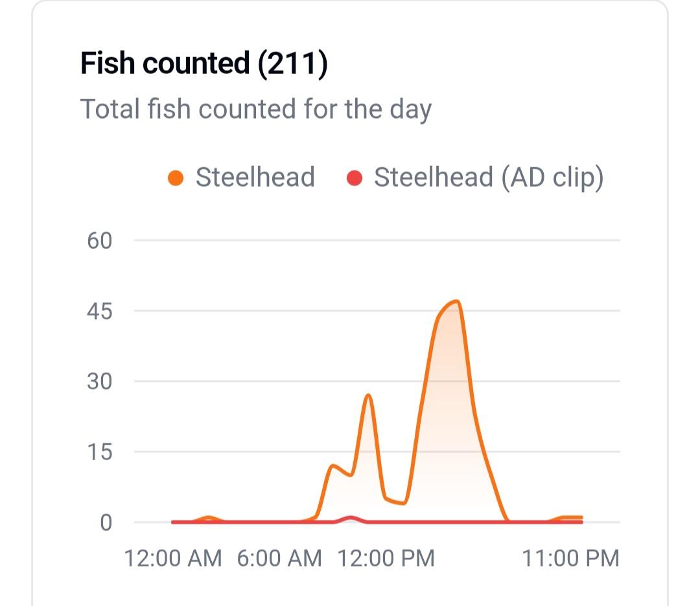Select the 12:00 PM x-axis label

pyautogui.click(x=386, y=558)
